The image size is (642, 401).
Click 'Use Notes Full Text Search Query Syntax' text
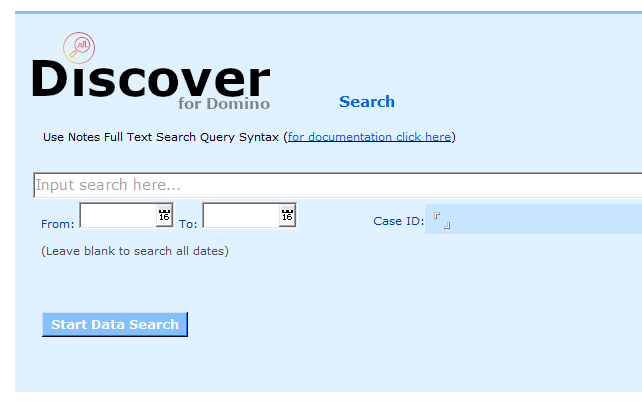click(x=161, y=137)
